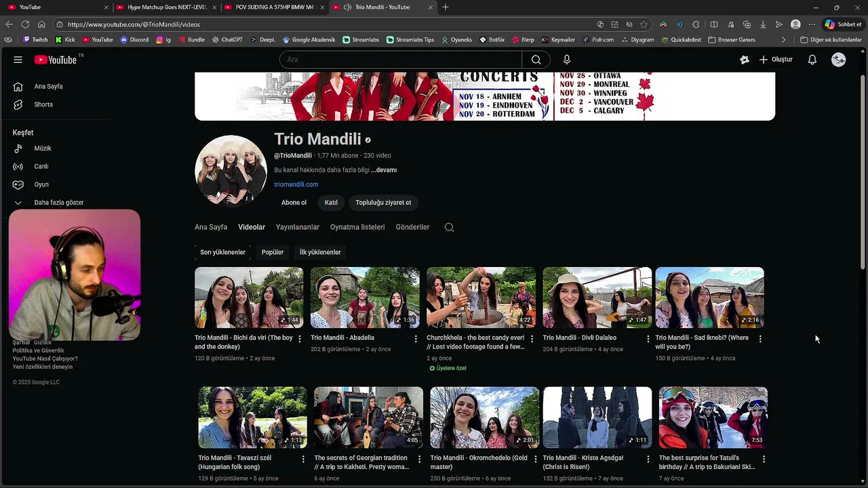Open a new browser tab with plus
868x488 pixels.
446,7
